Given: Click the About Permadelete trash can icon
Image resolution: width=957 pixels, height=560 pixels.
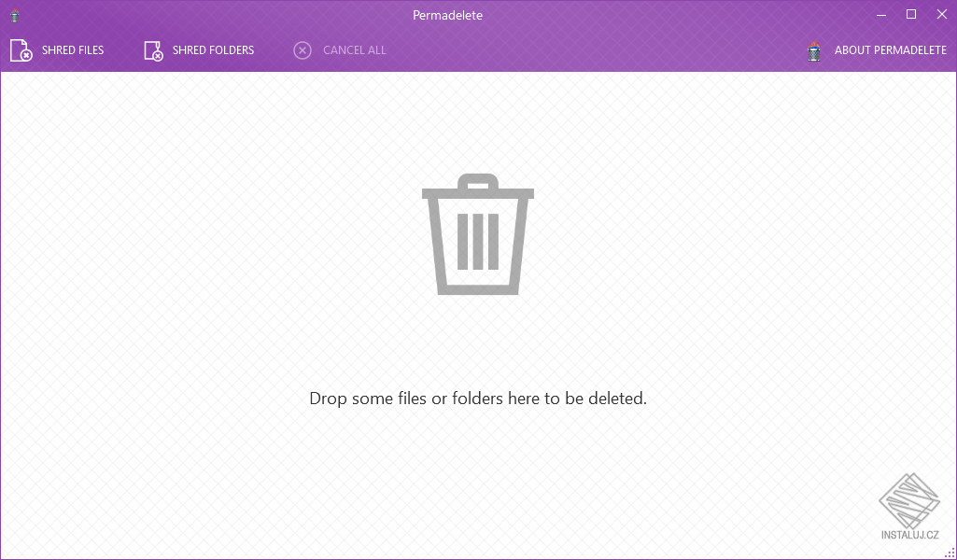Looking at the screenshot, I should pyautogui.click(x=813, y=51).
